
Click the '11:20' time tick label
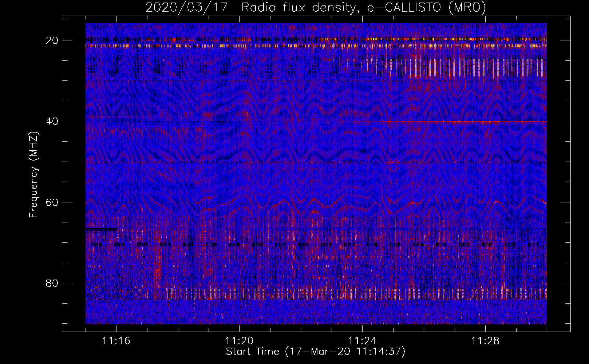tap(239, 341)
